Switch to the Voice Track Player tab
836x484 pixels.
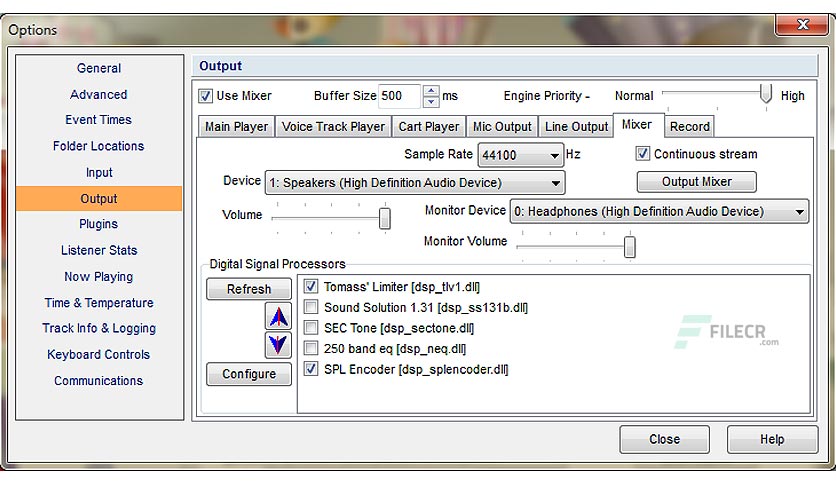click(x=333, y=126)
